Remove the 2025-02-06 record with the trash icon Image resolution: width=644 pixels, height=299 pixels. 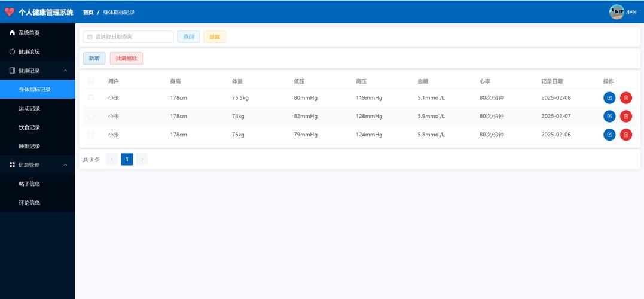[x=625, y=135]
